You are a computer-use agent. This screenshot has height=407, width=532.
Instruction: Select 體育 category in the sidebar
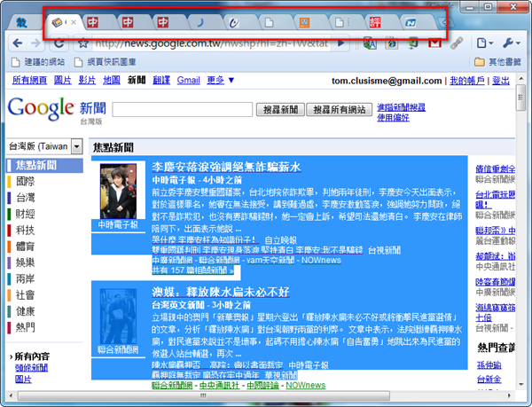[25, 247]
